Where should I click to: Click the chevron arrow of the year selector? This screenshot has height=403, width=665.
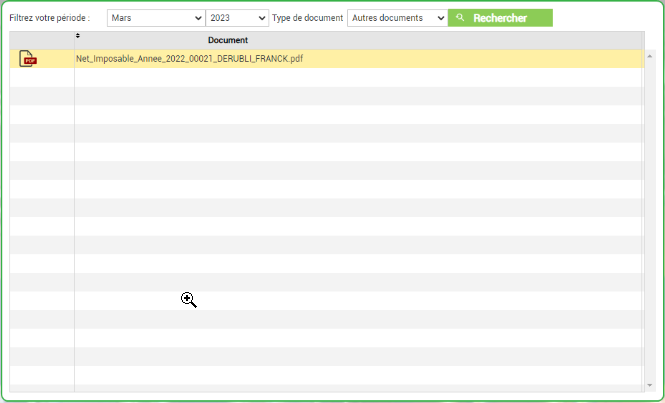pos(262,18)
